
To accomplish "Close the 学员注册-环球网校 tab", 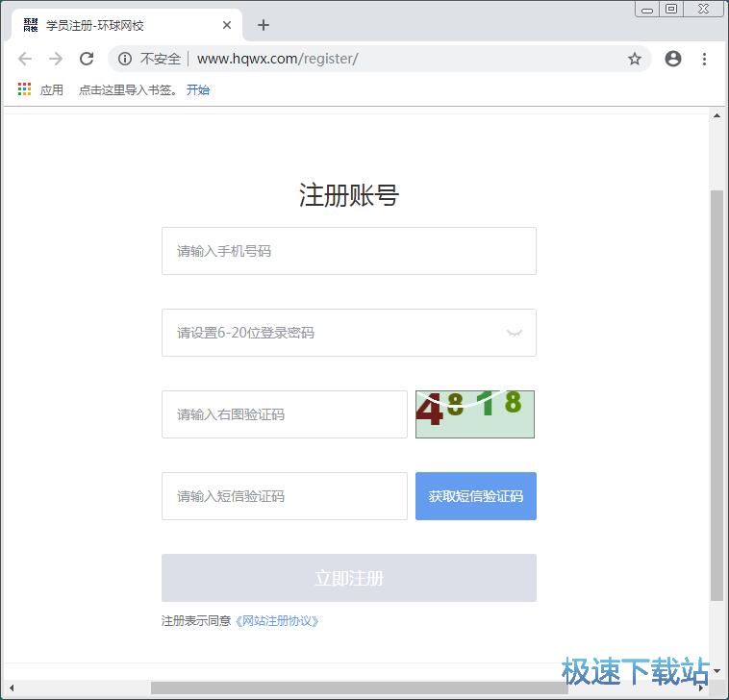I will coord(227,25).
